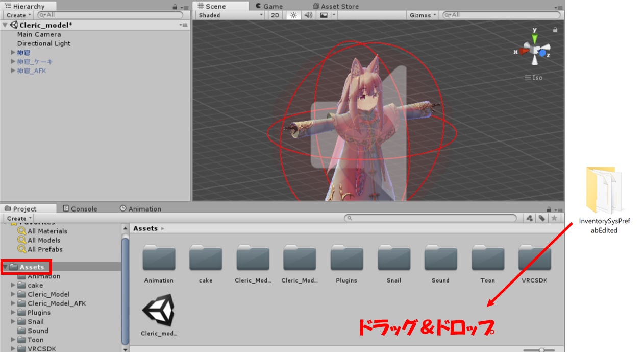Click the blue Z axis of orientation gizmo
Viewport: 644px width, 352px height.
(x=543, y=53)
